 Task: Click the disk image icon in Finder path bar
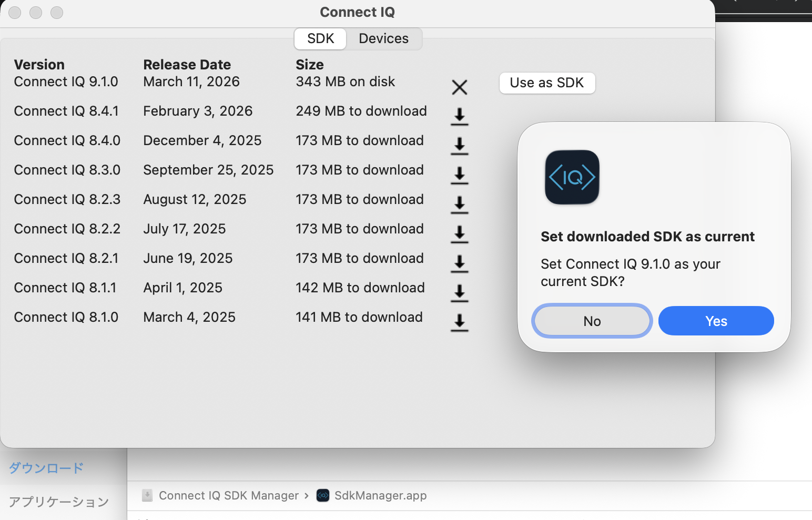(x=147, y=495)
